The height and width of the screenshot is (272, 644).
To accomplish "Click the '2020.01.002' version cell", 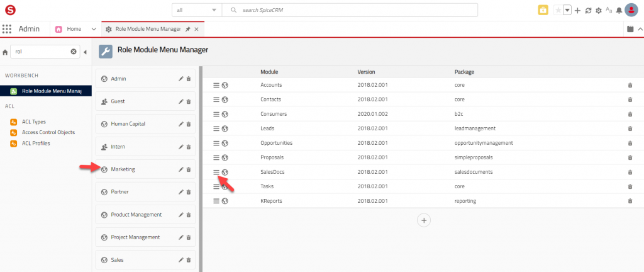I will coord(373,114).
